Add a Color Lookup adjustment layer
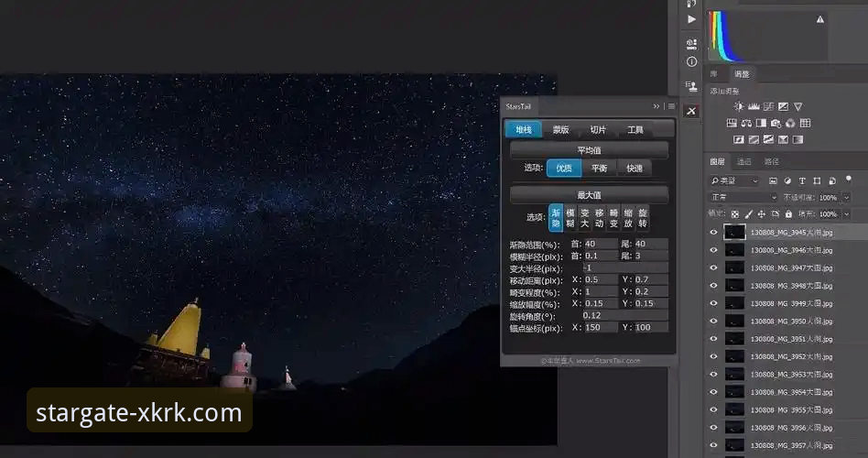 pyautogui.click(x=806, y=123)
